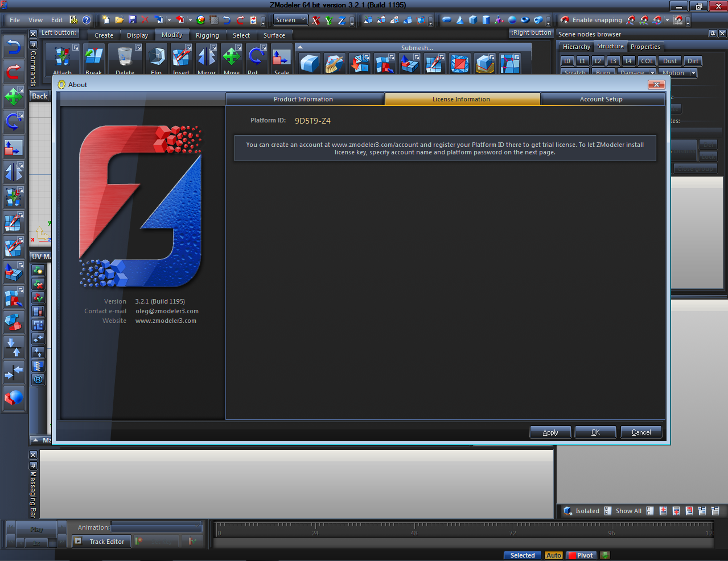
Task: Click OK in the About dialog
Action: coord(595,432)
